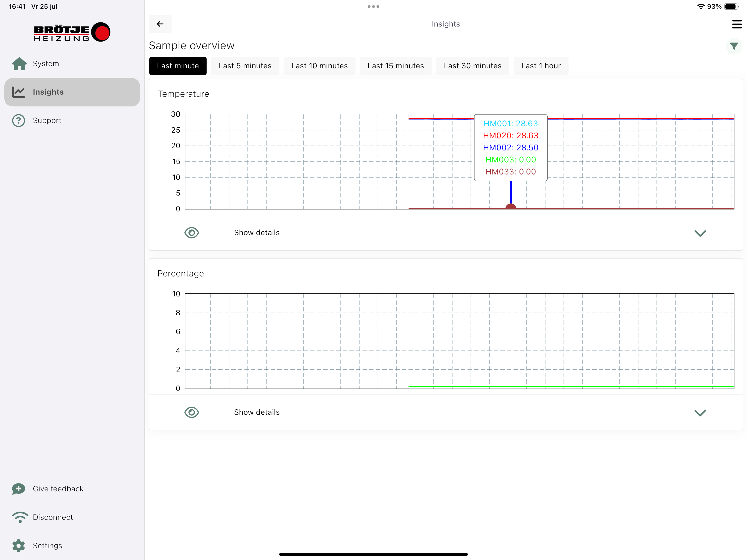747x560 pixels.
Task: Toggle the Temperature chart eye icon
Action: [191, 233]
